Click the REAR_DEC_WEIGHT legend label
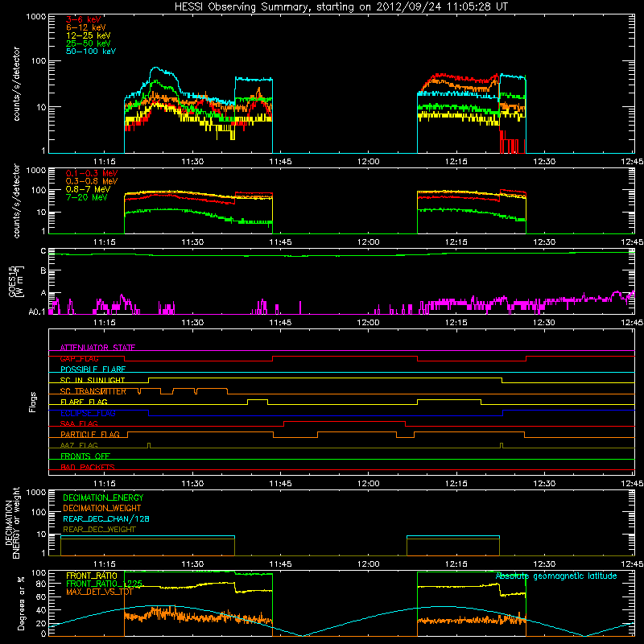Screen dimensions: 644x644 click(x=99, y=530)
